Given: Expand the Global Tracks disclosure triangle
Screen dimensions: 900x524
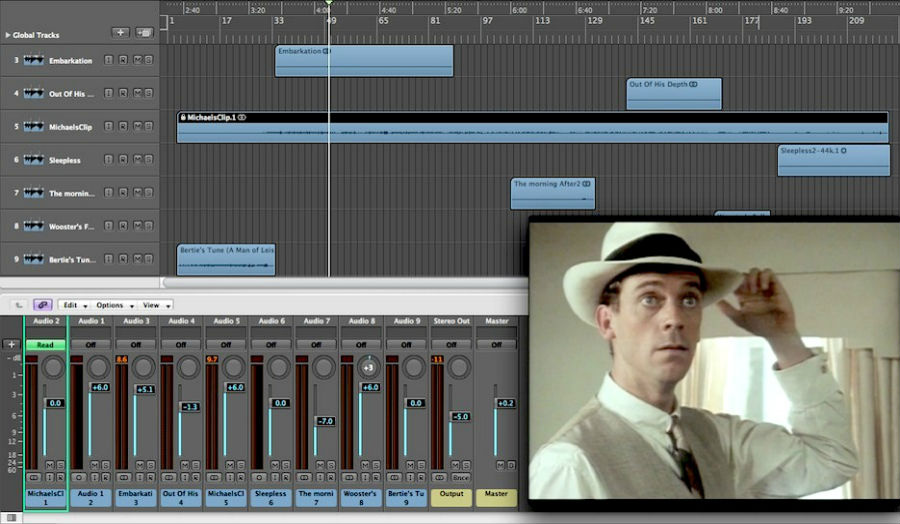Looking at the screenshot, I should click(x=8, y=35).
